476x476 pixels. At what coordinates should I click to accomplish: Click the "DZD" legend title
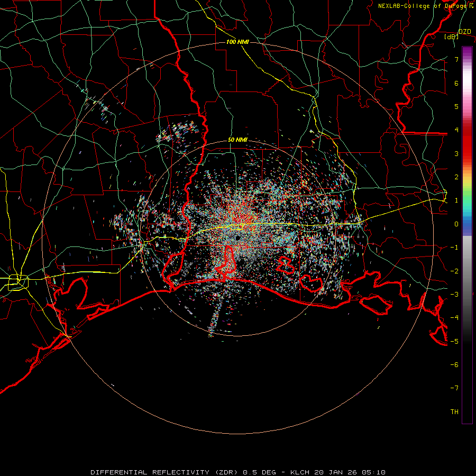pyautogui.click(x=465, y=32)
